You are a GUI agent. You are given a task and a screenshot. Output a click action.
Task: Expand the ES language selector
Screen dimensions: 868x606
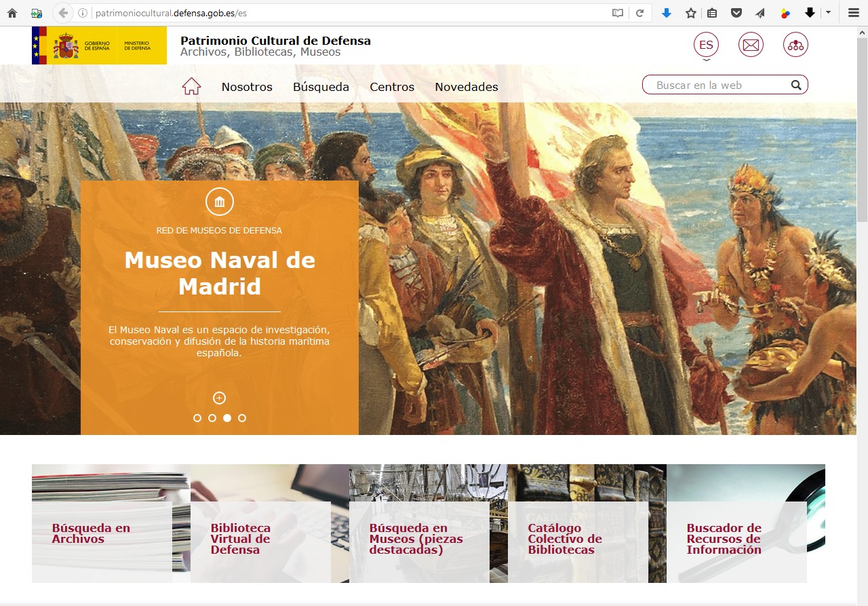click(706, 45)
